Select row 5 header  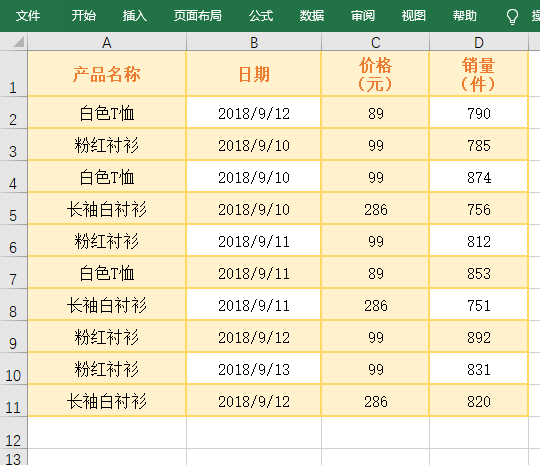point(13,209)
